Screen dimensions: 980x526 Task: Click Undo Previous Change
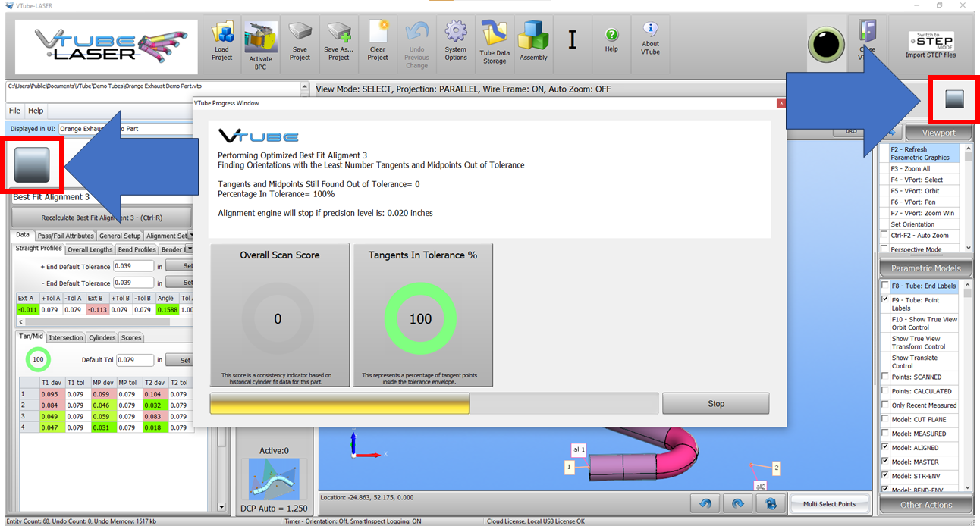pyautogui.click(x=416, y=43)
